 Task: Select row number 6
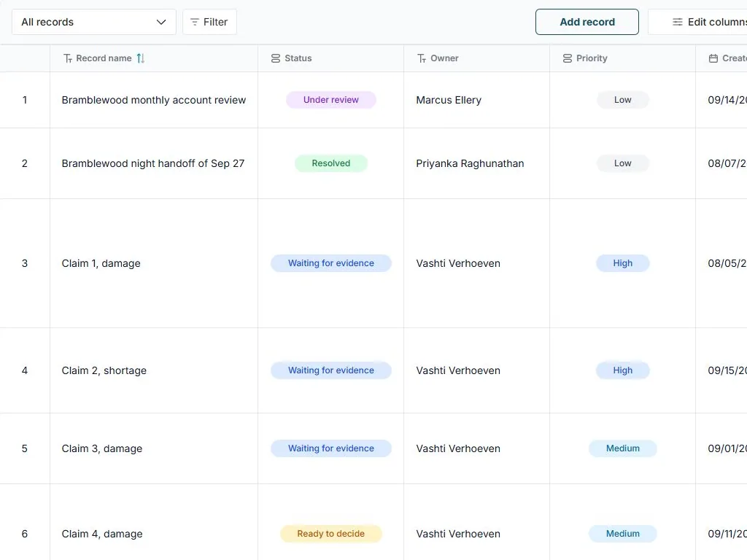25,534
